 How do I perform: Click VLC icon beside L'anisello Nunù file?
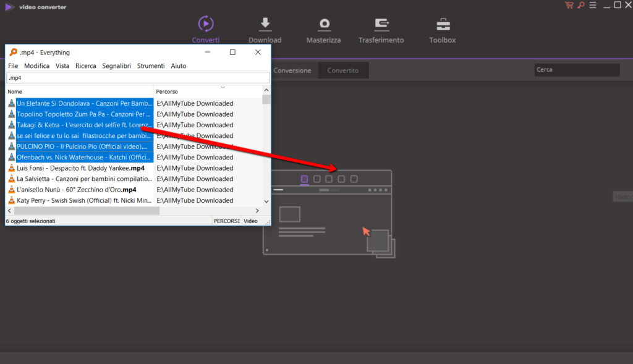(11, 190)
